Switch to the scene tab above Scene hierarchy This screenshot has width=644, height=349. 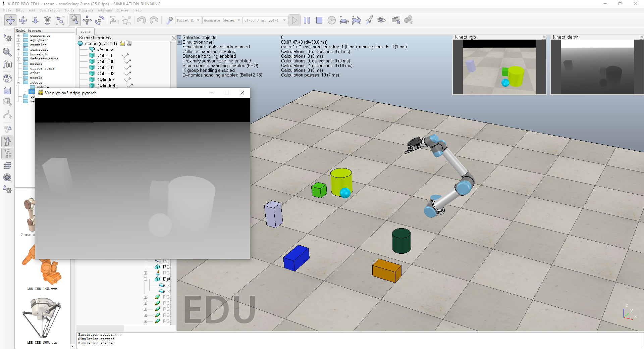pos(85,31)
